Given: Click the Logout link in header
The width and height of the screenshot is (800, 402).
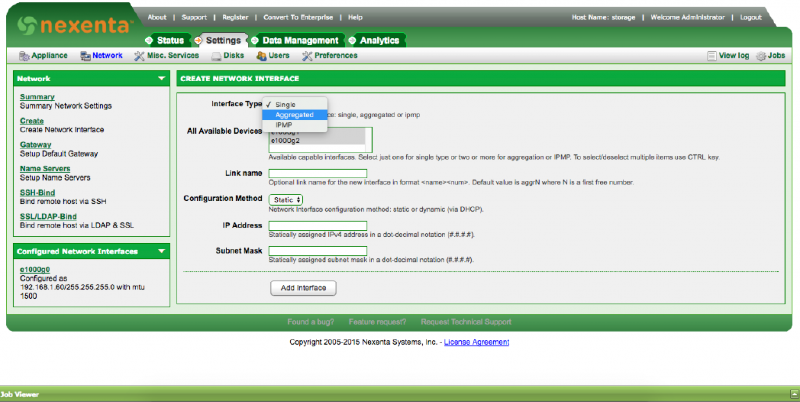Looking at the screenshot, I should [750, 17].
